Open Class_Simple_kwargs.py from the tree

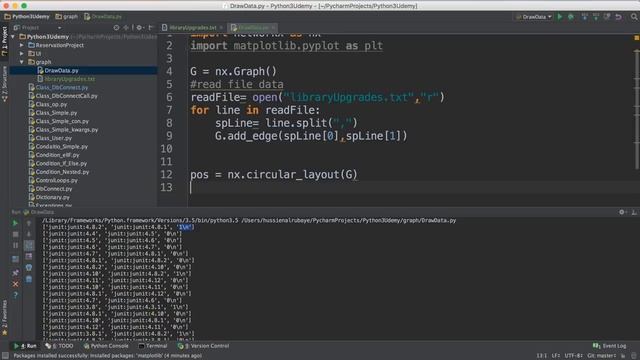tap(67, 130)
